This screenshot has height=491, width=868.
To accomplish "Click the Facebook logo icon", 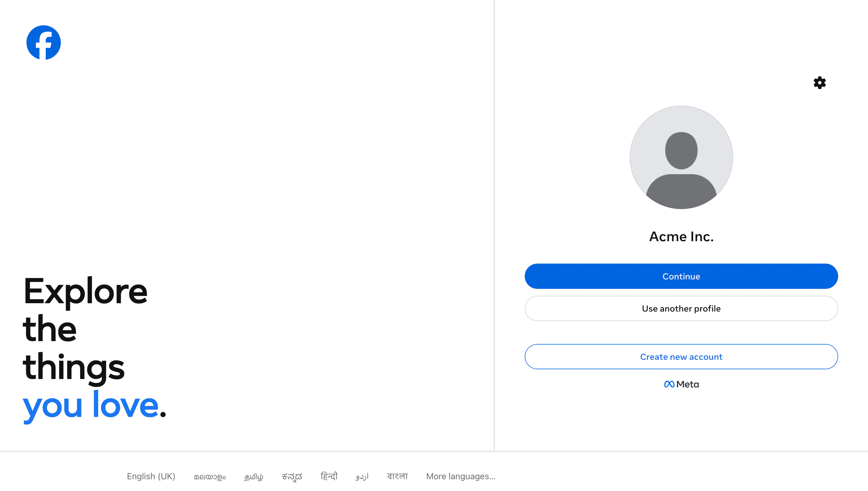I will pos(43,42).
